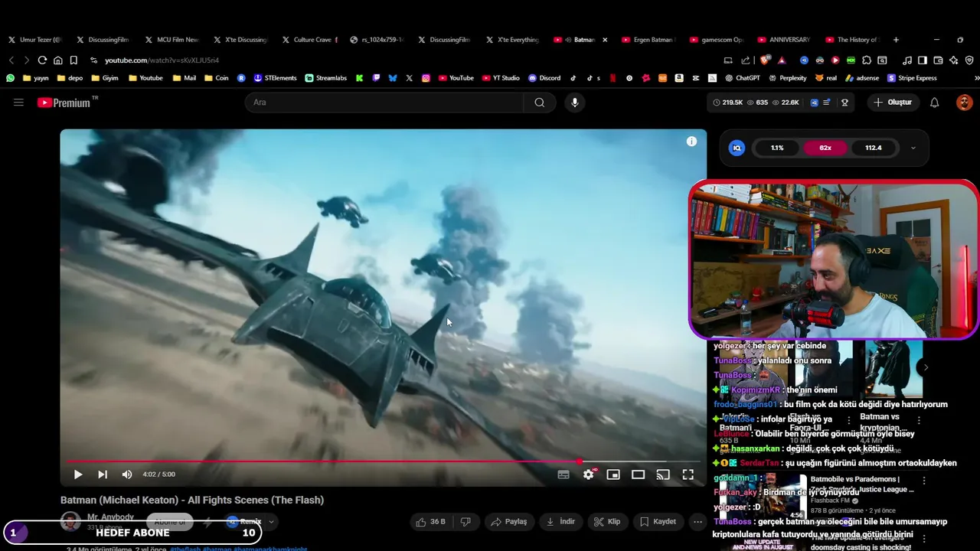This screenshot has height=551, width=980.
Task: Reload the page in browser toolbar
Action: coord(42,60)
